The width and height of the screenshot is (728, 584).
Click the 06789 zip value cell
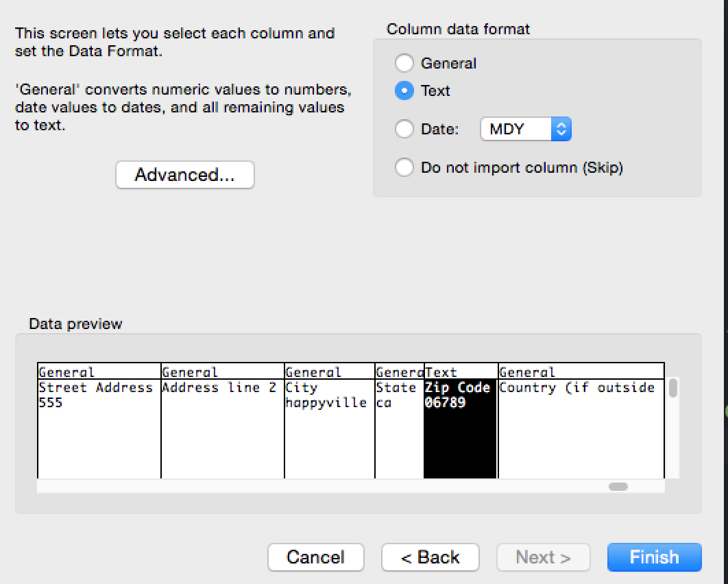pos(445,402)
